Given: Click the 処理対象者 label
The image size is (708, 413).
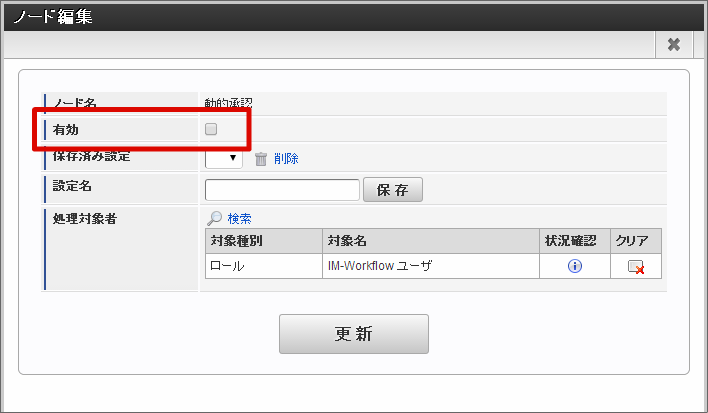Looking at the screenshot, I should [x=85, y=219].
